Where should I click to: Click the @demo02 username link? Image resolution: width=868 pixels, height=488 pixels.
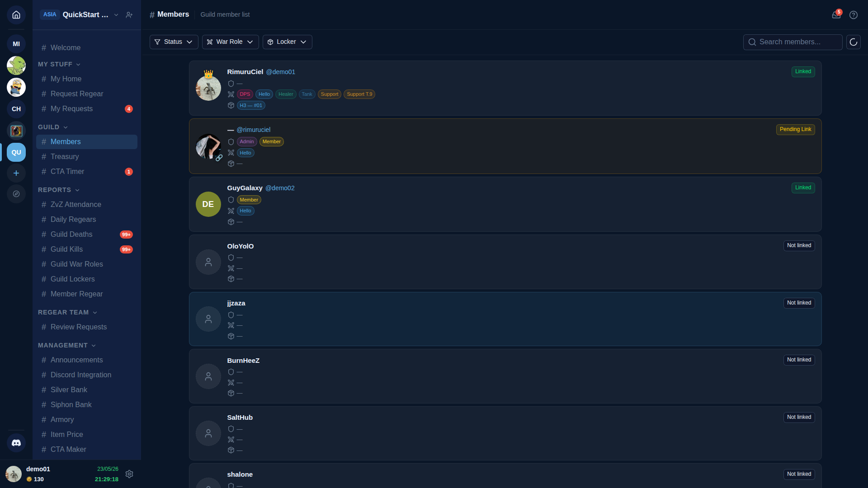(280, 188)
